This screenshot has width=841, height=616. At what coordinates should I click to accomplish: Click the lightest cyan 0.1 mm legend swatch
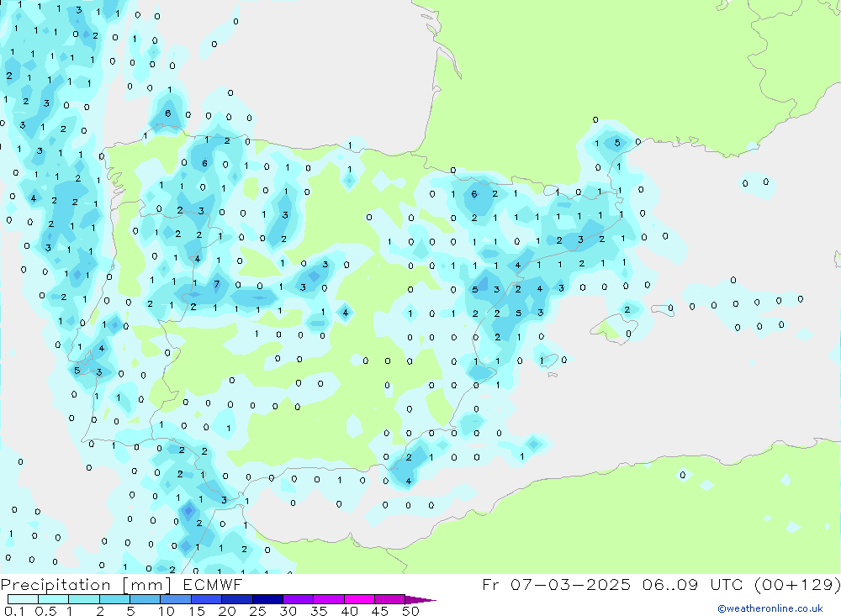(x=23, y=599)
